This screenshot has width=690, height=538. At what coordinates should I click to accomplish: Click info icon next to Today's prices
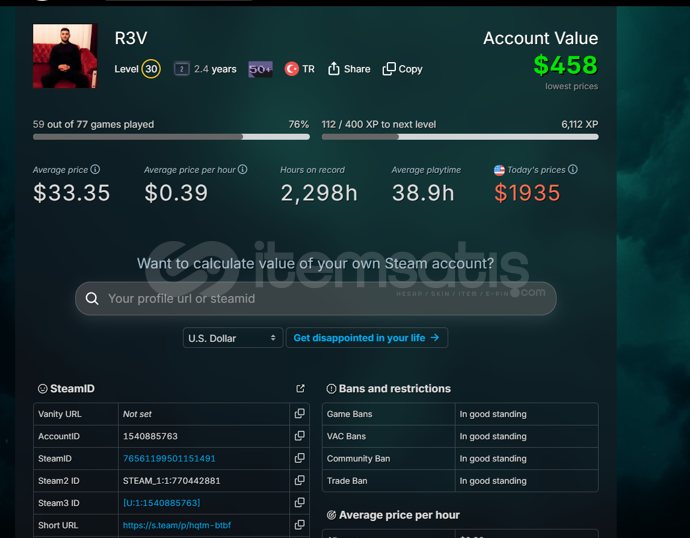tap(573, 169)
